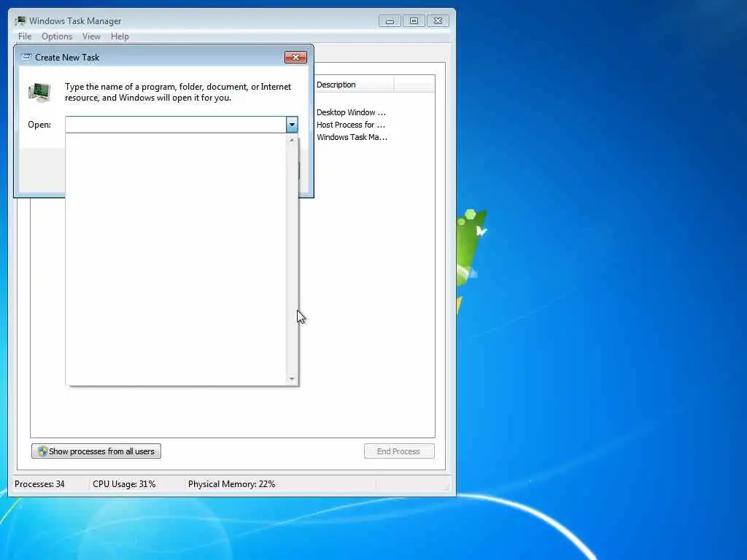Open the Options menu
The height and width of the screenshot is (560, 747).
pos(57,36)
